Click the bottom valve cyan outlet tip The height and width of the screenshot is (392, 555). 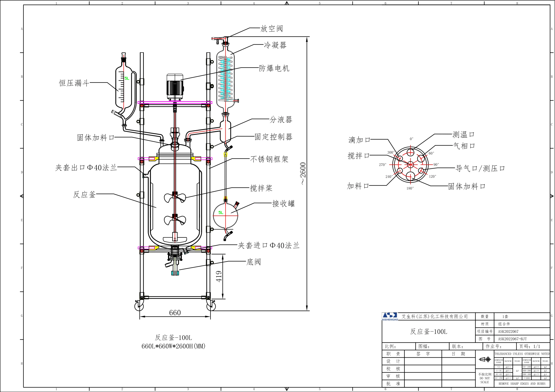175,273
